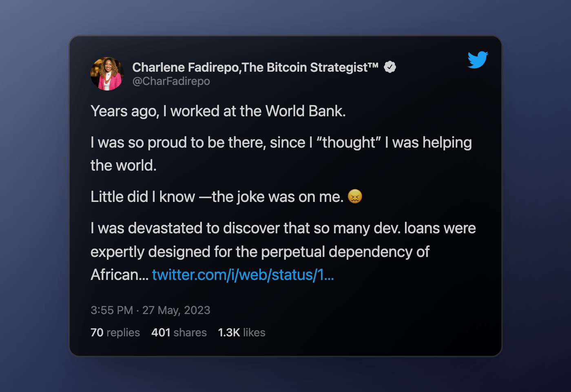Click the 401 shares counter

pos(179,332)
